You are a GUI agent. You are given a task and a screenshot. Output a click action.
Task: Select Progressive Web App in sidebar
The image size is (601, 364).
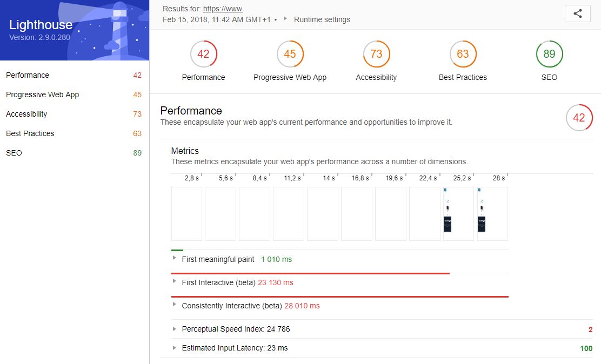[42, 95]
